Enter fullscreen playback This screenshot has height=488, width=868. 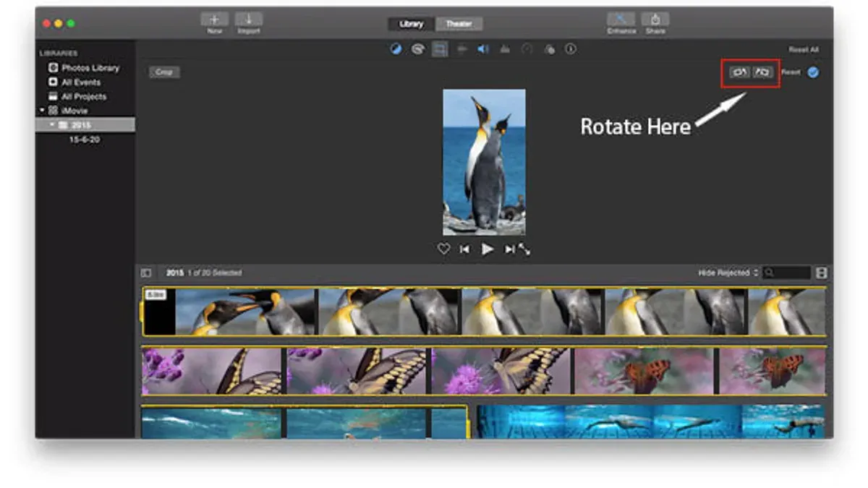pos(524,249)
